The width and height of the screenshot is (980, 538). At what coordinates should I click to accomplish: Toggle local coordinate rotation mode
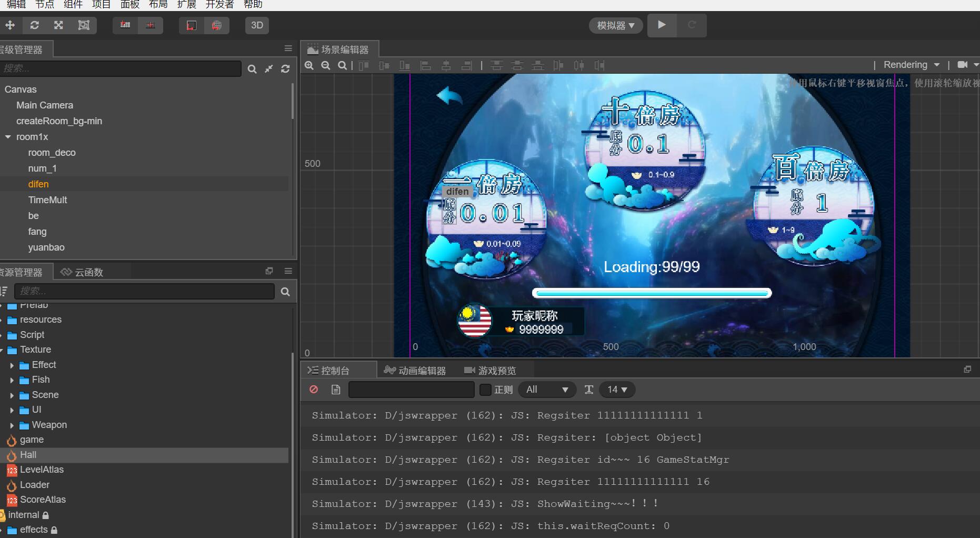point(192,25)
